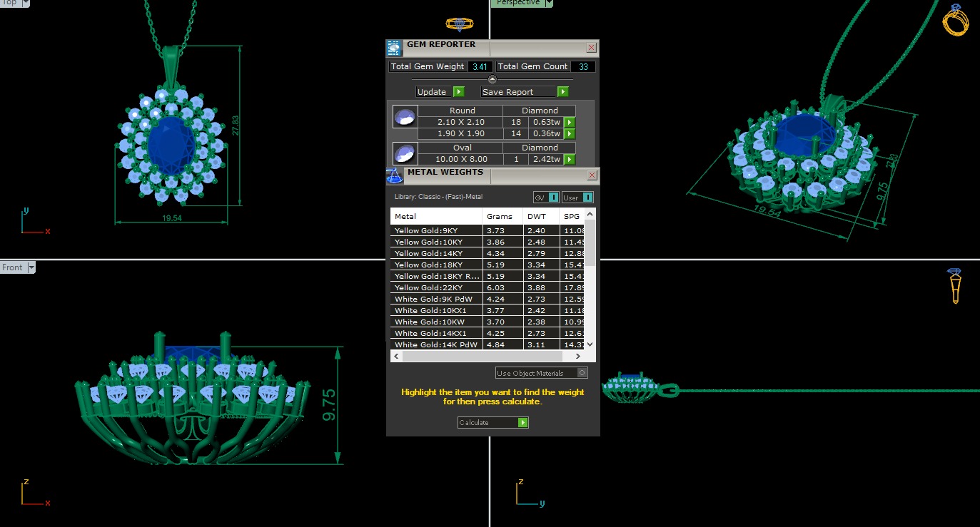This screenshot has height=527, width=980.
Task: Collapse Gem Reporter with the round chevron
Action: [x=492, y=78]
